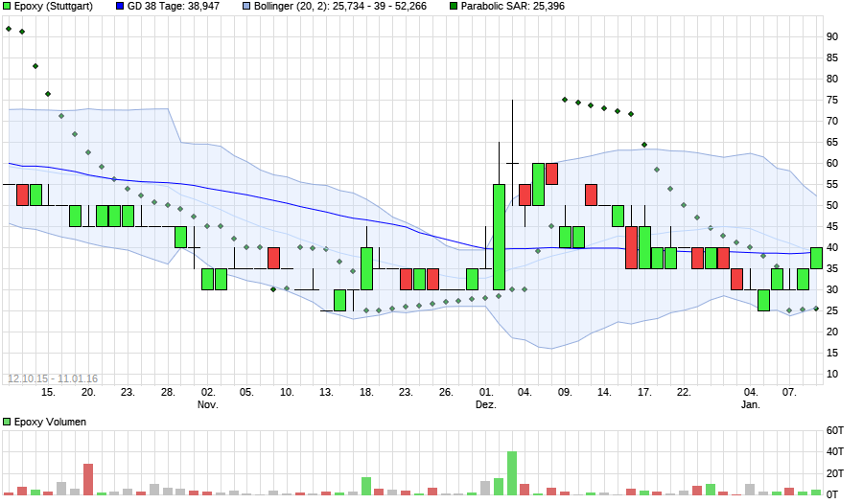
Task: Click the '22.' date axis label
Action: [684, 392]
